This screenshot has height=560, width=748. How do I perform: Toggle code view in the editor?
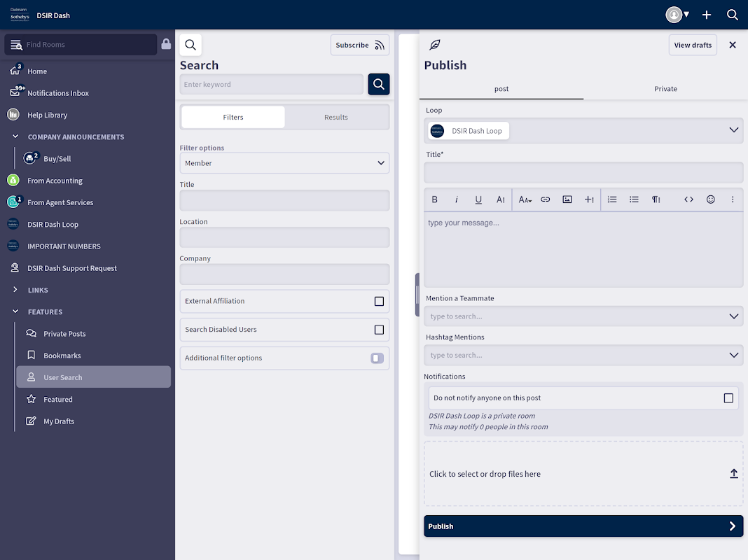[689, 199]
